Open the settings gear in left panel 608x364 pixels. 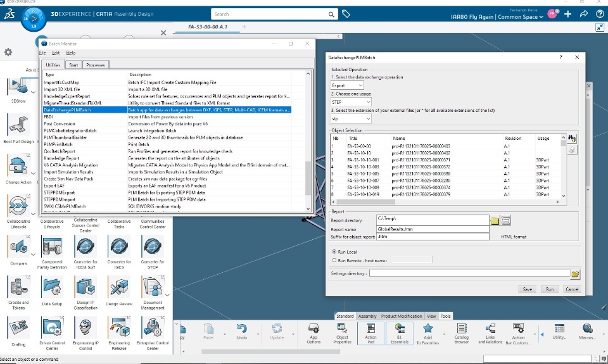click(x=8, y=52)
